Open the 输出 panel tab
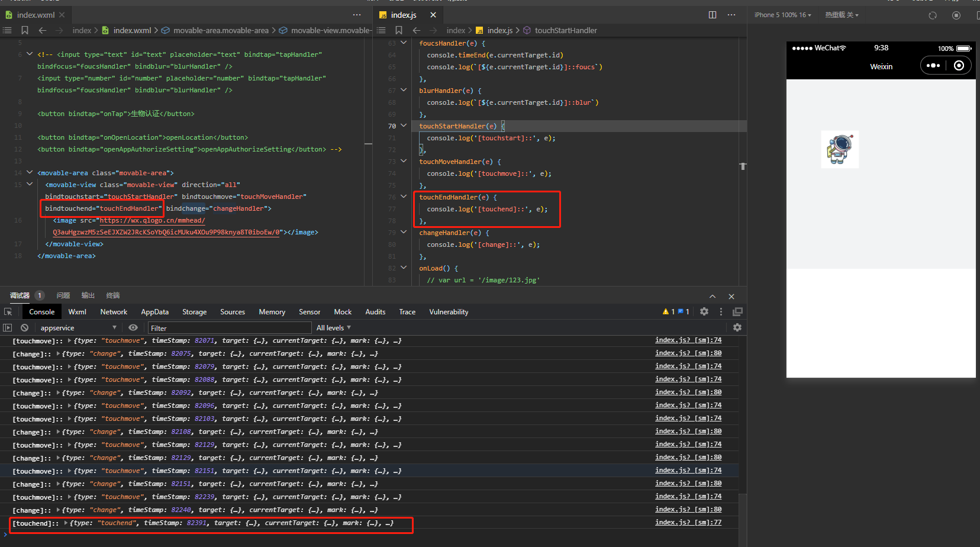Screen dimensions: 980x547 pos(88,295)
